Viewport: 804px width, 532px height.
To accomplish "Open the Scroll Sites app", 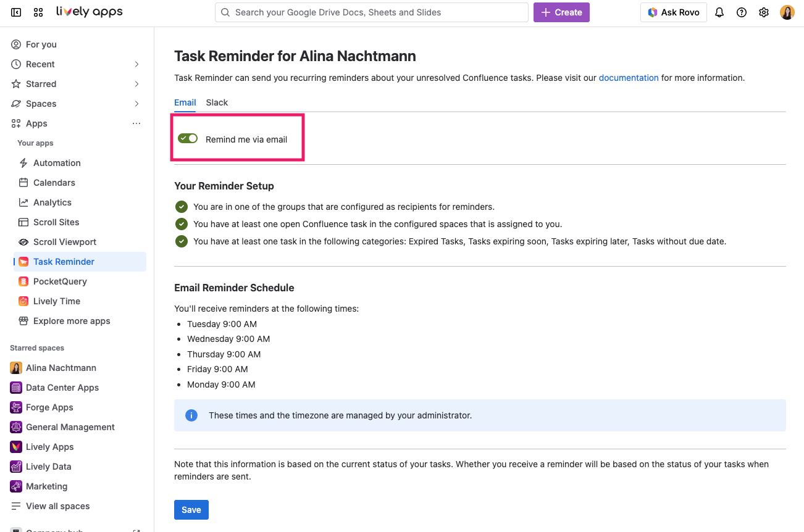I will (x=57, y=222).
